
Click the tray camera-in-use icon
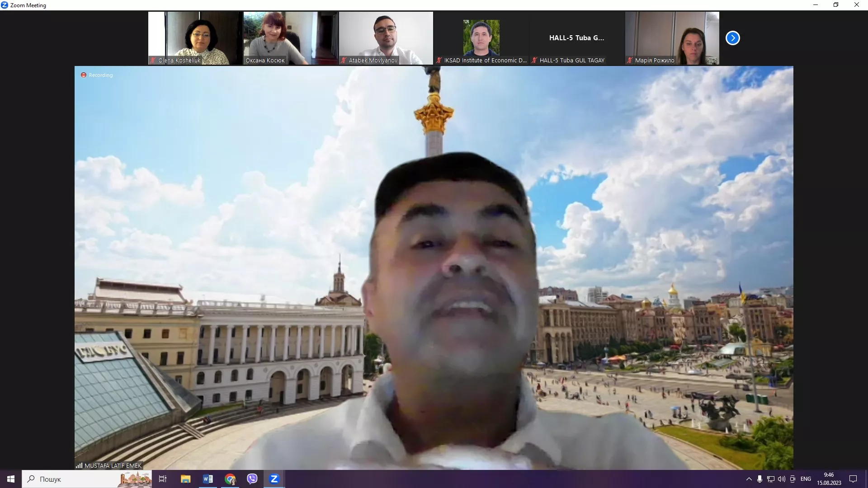click(793, 479)
